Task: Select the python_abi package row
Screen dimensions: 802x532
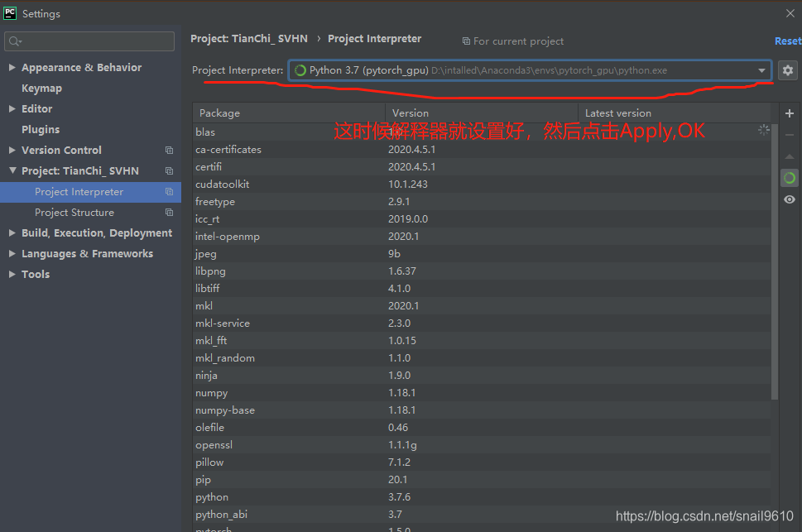Action: [482, 515]
